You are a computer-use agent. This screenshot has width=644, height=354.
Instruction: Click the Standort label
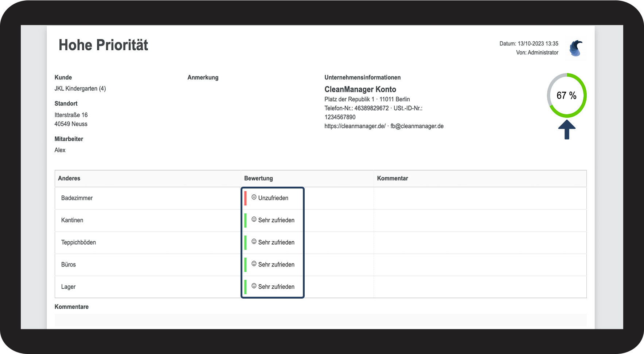pyautogui.click(x=66, y=104)
